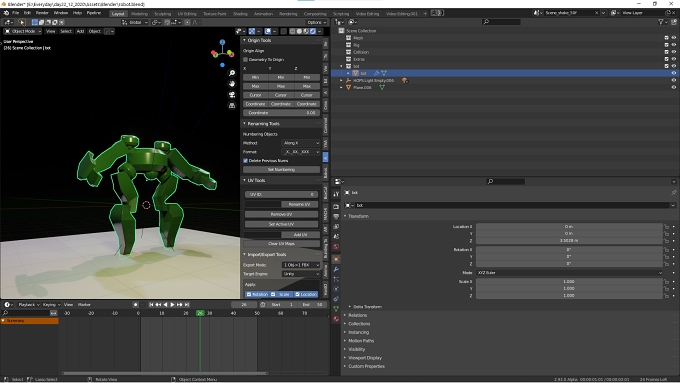Open the Object properties tab icon
The image size is (680, 383).
(x=336, y=259)
